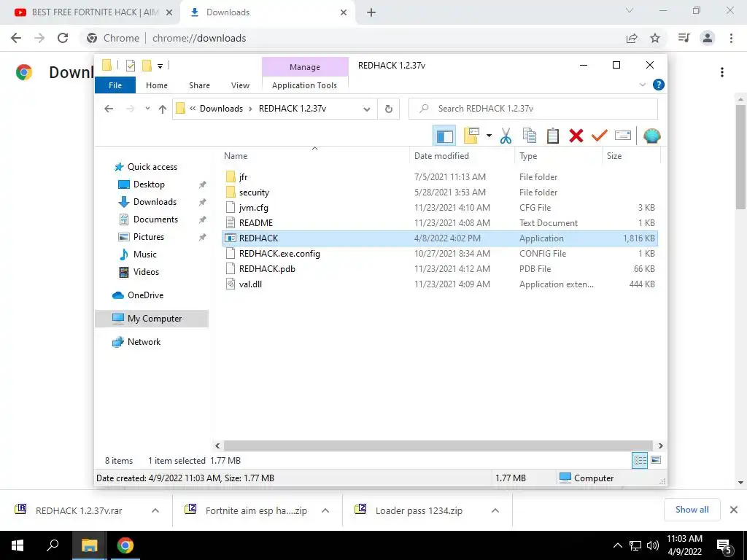Open the recent locations dropdown in Explorer

click(147, 109)
